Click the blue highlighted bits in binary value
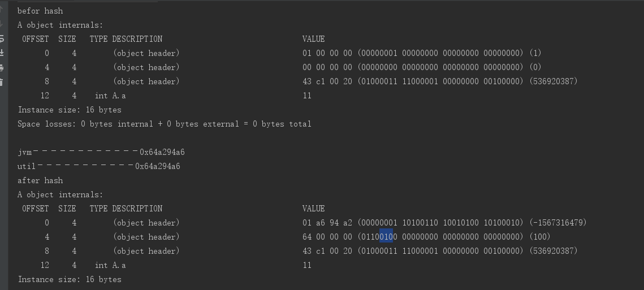Screen dimensions: 644x290 click(386, 237)
